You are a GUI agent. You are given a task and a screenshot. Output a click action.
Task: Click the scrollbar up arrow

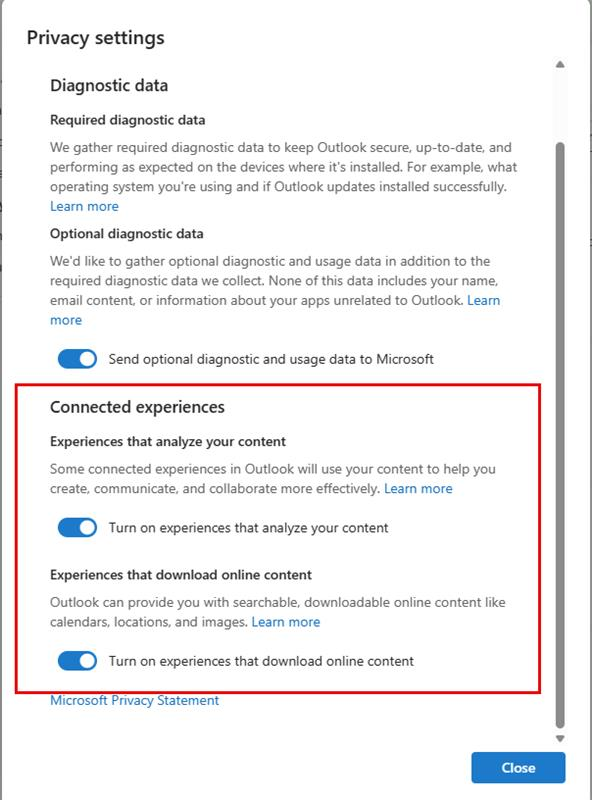coord(557,66)
